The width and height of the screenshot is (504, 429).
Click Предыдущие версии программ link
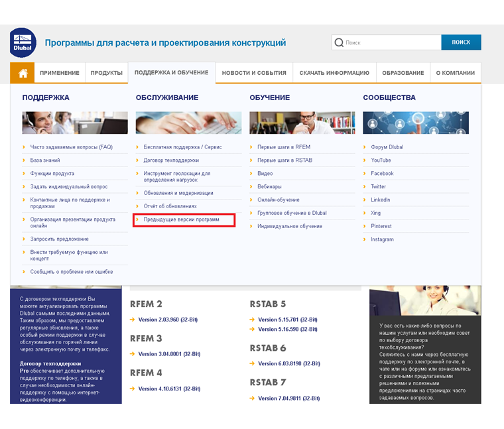pos(181,219)
